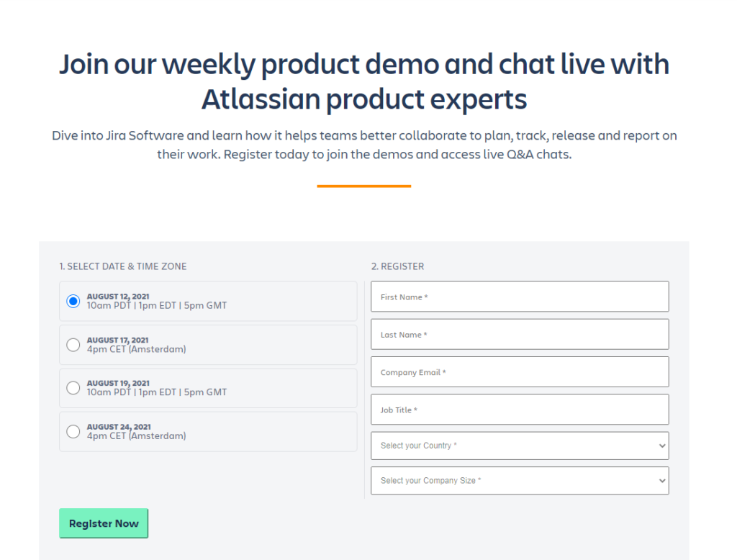Click the August 12 session card
Viewport: 737px width, 560px height.
[208, 301]
